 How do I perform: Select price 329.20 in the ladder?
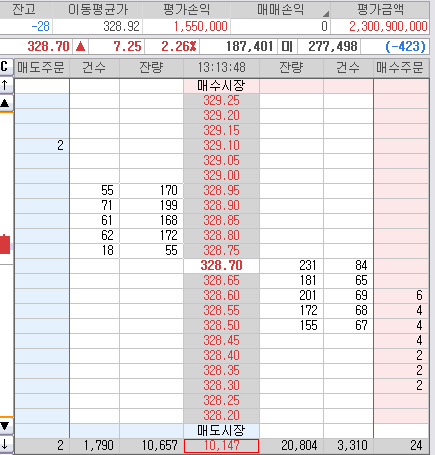pos(221,116)
